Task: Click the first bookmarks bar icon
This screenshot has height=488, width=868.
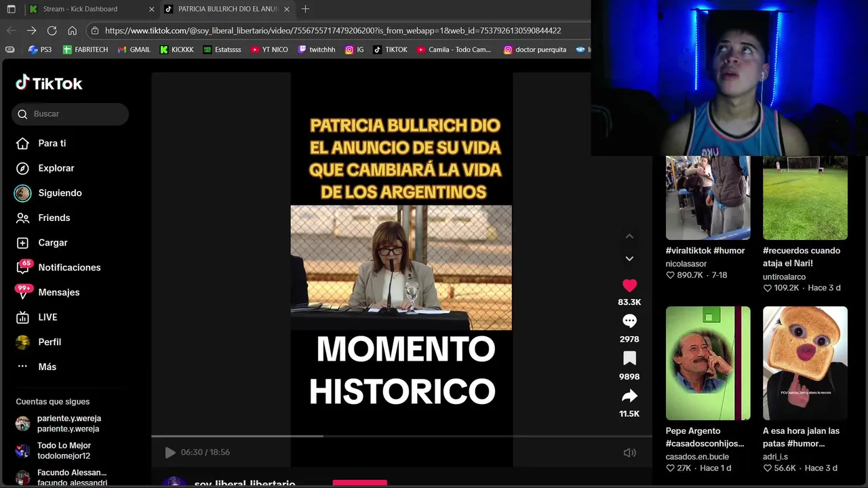Action: click(x=9, y=49)
